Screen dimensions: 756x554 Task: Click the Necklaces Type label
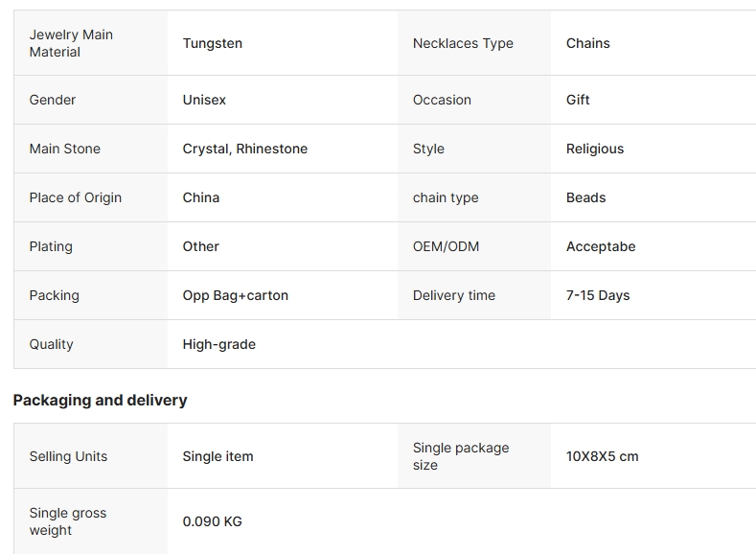click(463, 43)
